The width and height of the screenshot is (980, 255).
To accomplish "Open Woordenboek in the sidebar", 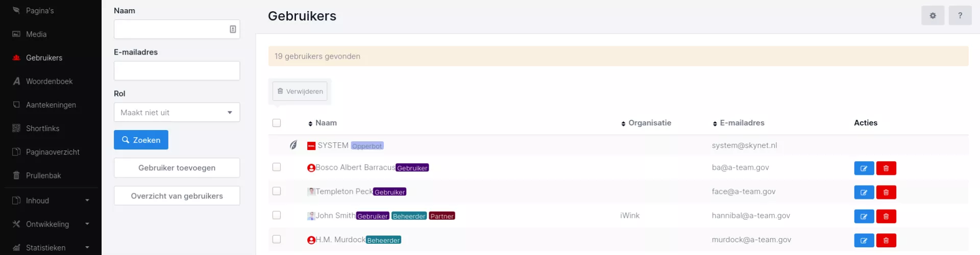I will [49, 81].
